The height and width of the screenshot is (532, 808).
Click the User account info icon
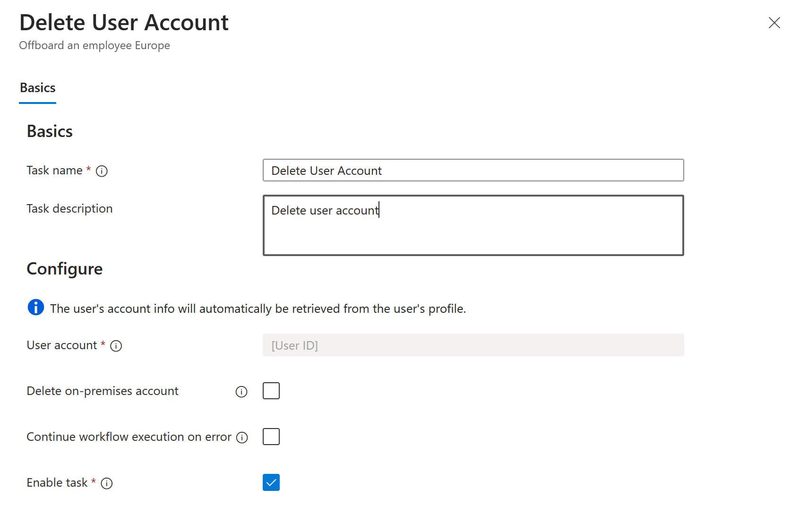116,346
